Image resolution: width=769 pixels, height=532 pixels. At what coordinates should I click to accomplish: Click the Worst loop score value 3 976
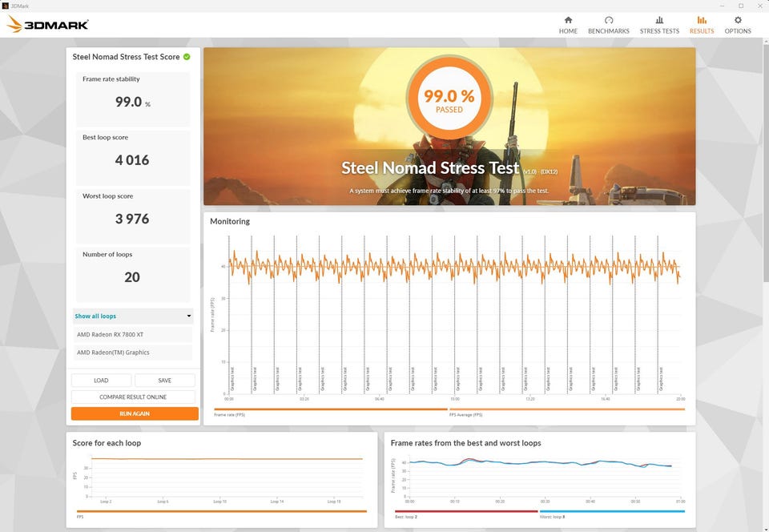pyautogui.click(x=132, y=219)
